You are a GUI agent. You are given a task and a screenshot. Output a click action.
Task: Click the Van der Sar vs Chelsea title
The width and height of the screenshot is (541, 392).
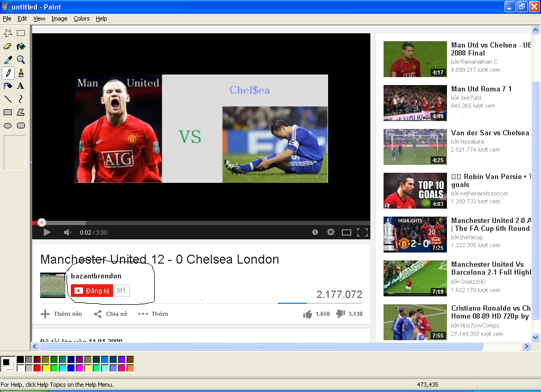tap(490, 133)
